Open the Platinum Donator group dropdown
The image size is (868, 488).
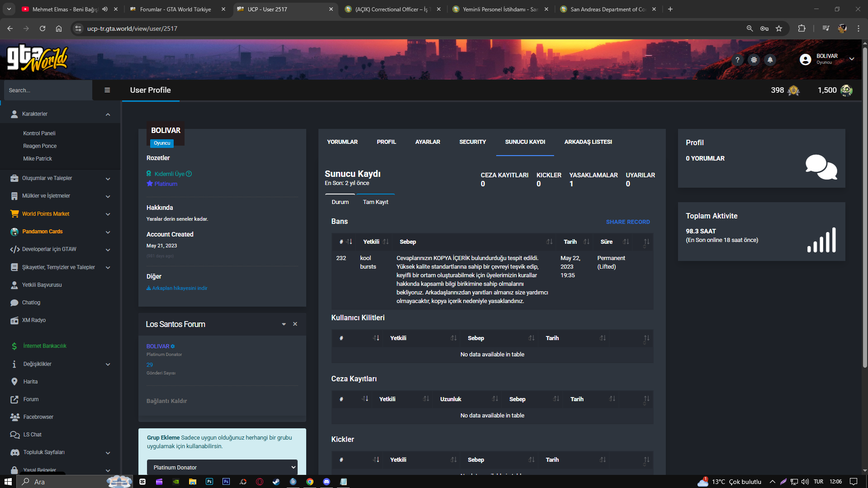[222, 467]
